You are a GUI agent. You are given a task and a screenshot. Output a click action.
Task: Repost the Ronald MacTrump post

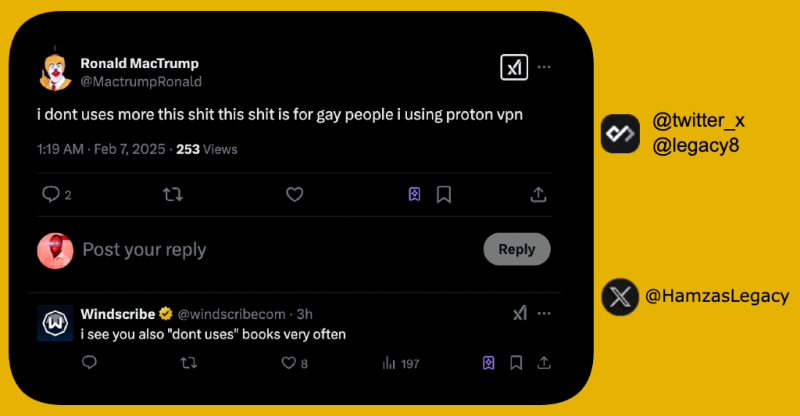point(172,195)
